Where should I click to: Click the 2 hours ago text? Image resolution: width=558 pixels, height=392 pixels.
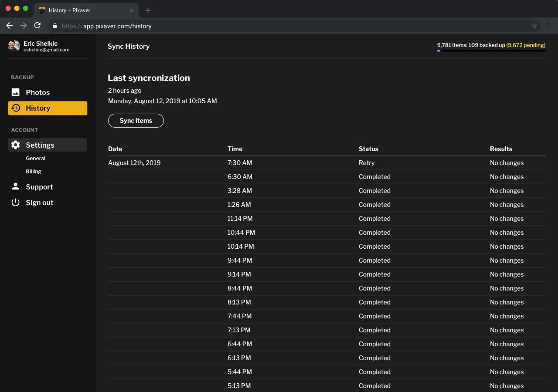tap(125, 91)
